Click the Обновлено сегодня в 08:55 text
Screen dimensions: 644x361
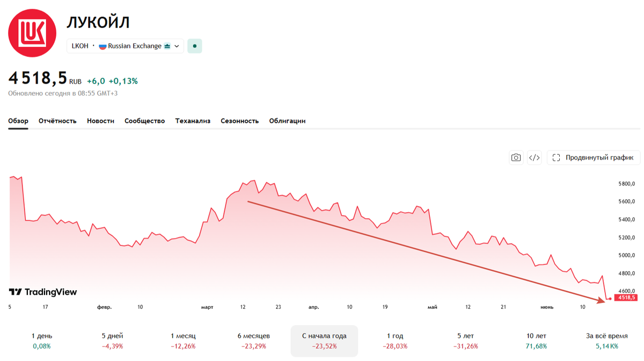(63, 93)
